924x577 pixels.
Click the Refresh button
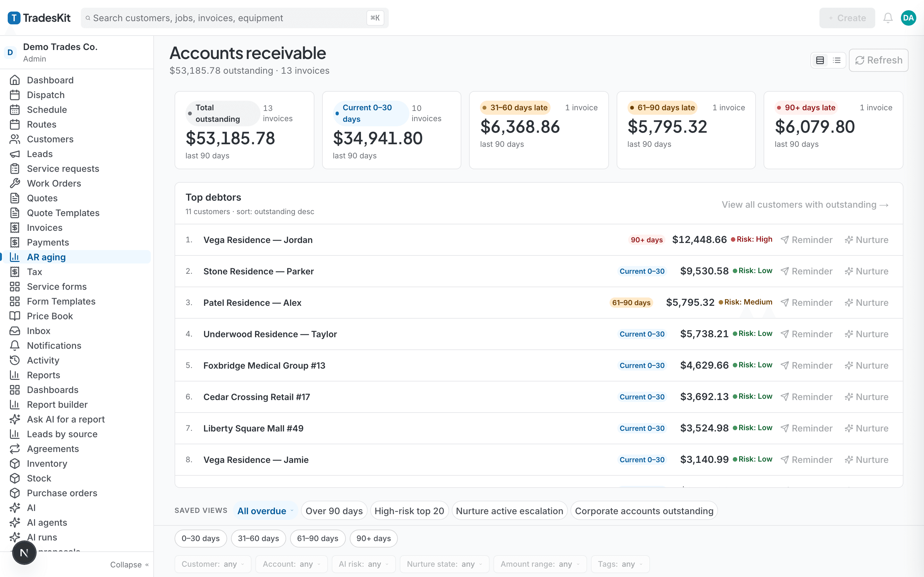pyautogui.click(x=878, y=60)
